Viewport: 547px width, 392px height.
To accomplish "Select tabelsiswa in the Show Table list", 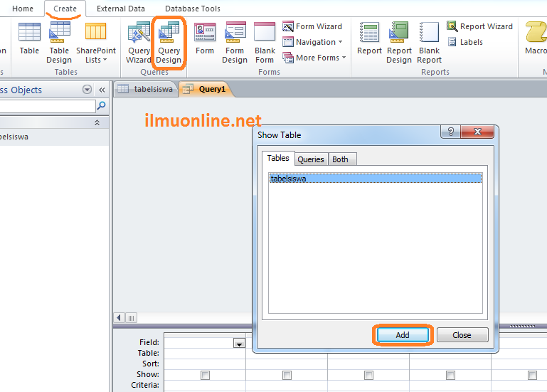I will click(376, 178).
